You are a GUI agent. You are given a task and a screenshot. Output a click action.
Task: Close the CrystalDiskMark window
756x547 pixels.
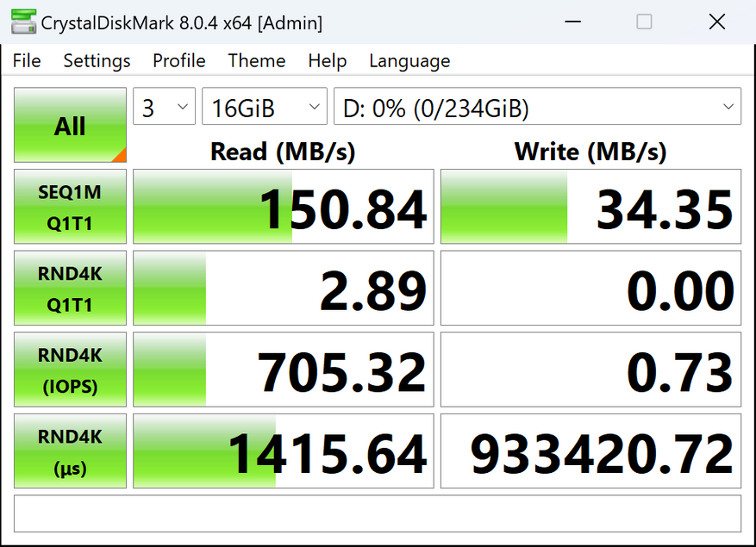coord(717,22)
